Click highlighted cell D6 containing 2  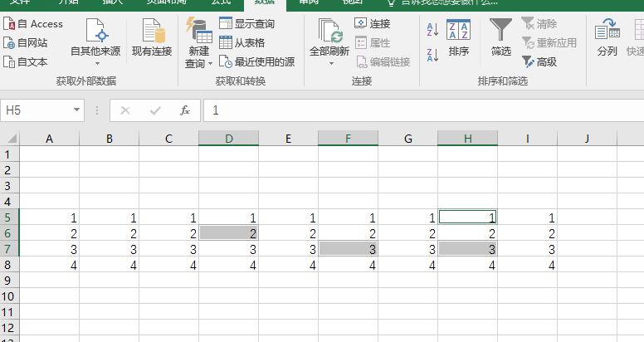pos(229,233)
